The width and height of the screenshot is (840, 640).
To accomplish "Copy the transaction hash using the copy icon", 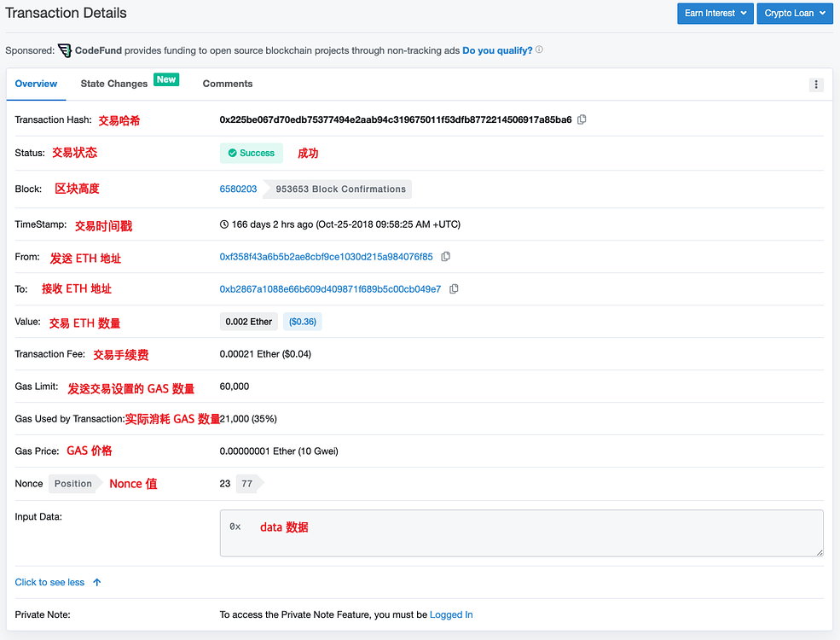I will click(582, 119).
